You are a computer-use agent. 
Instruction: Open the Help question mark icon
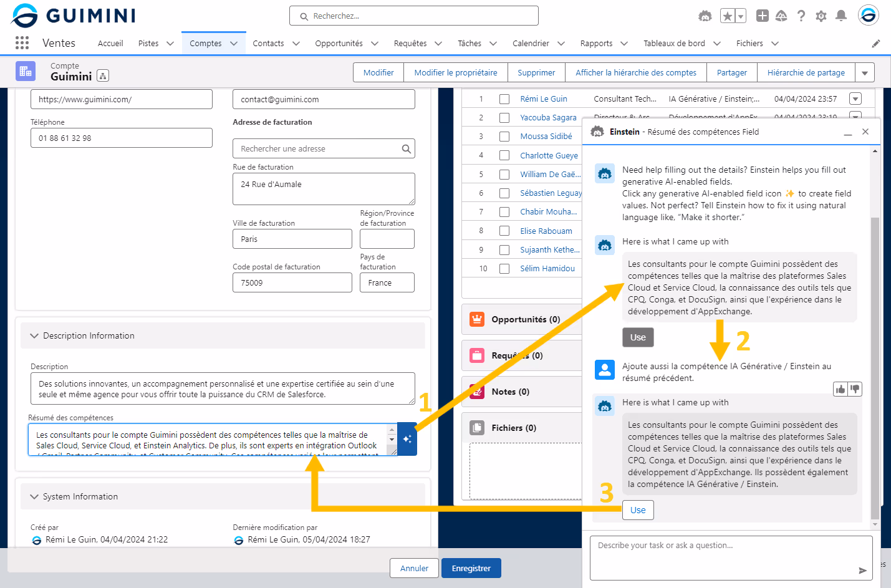pyautogui.click(x=801, y=16)
